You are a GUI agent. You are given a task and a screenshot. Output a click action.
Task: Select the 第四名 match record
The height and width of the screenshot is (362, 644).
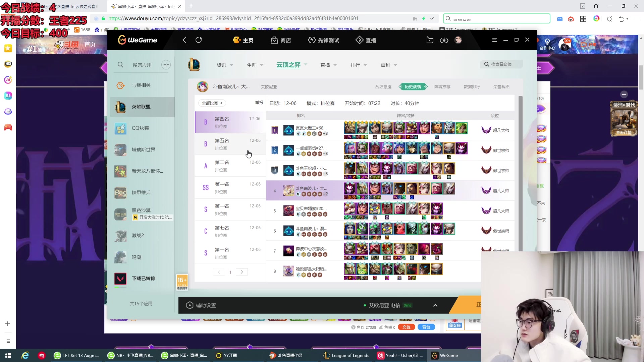pos(230,122)
